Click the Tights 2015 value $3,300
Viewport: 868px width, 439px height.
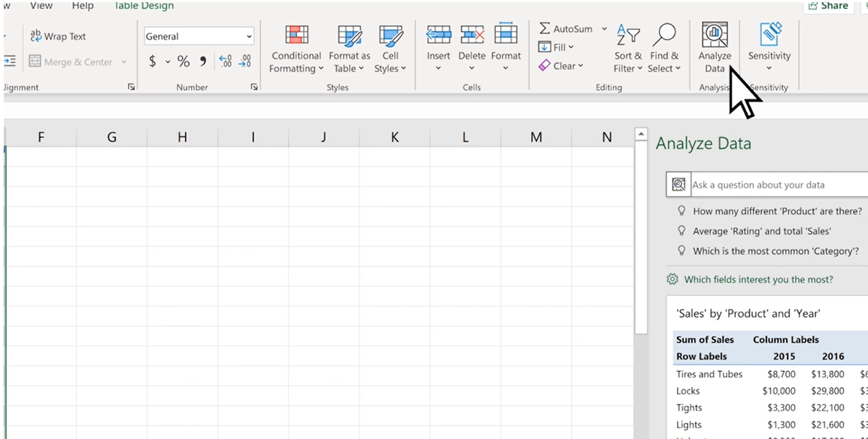[782, 407]
